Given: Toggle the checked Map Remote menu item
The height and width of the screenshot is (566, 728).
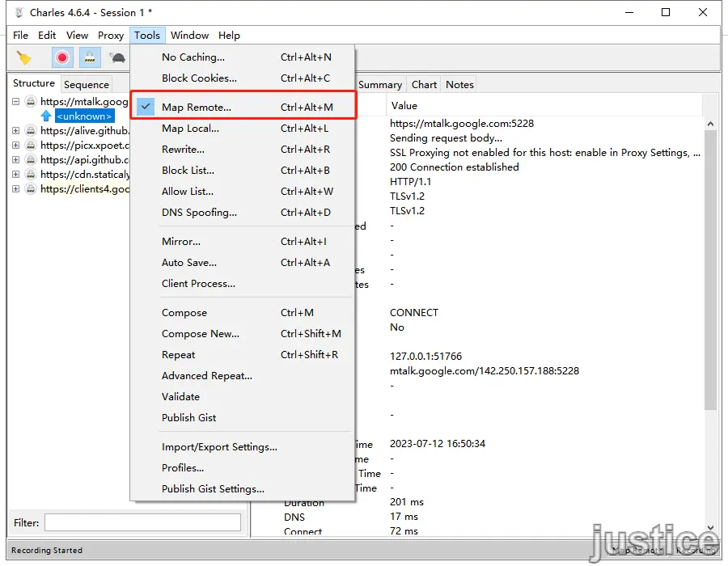Looking at the screenshot, I should (243, 108).
